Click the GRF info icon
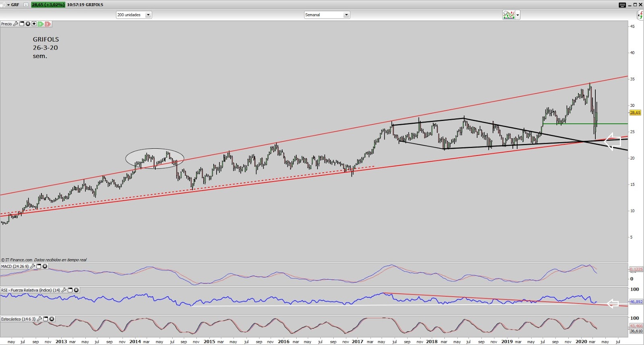Image resolution: width=644 pixels, height=345 pixels. tap(26, 5)
